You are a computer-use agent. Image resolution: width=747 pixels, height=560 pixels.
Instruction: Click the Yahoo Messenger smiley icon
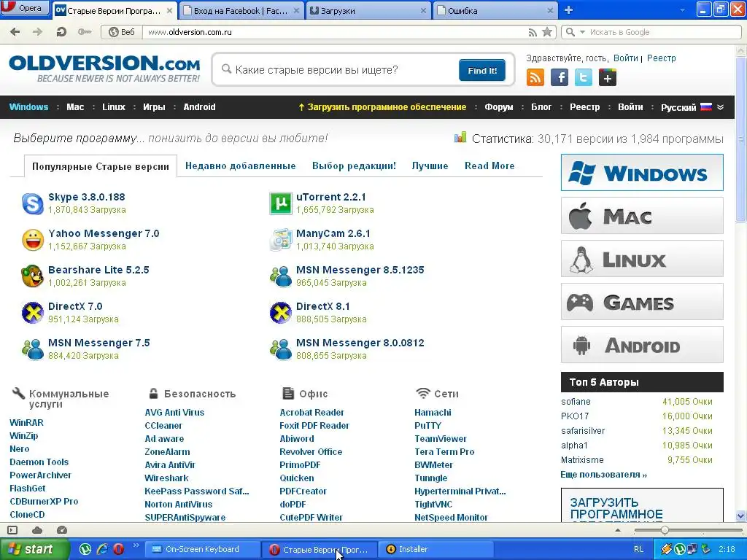(33, 239)
